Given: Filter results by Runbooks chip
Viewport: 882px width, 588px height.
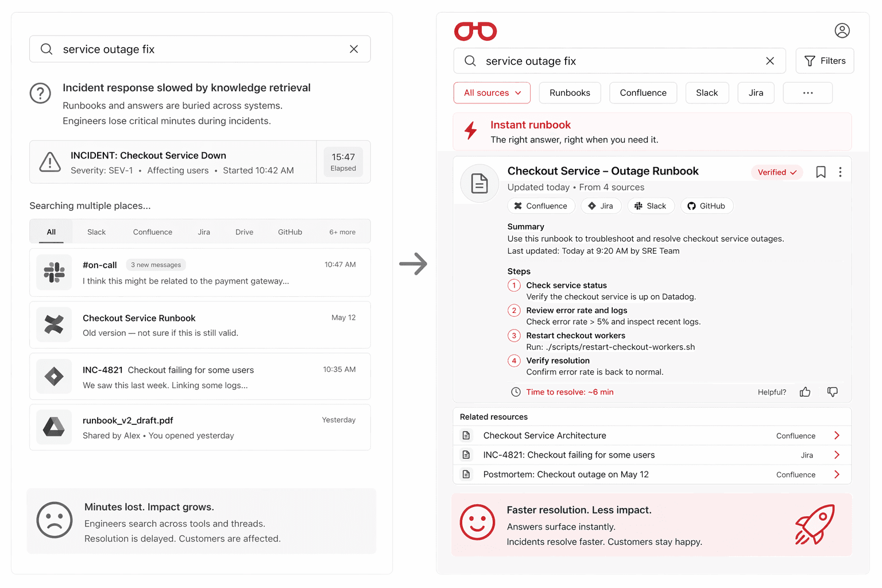Looking at the screenshot, I should tap(570, 93).
